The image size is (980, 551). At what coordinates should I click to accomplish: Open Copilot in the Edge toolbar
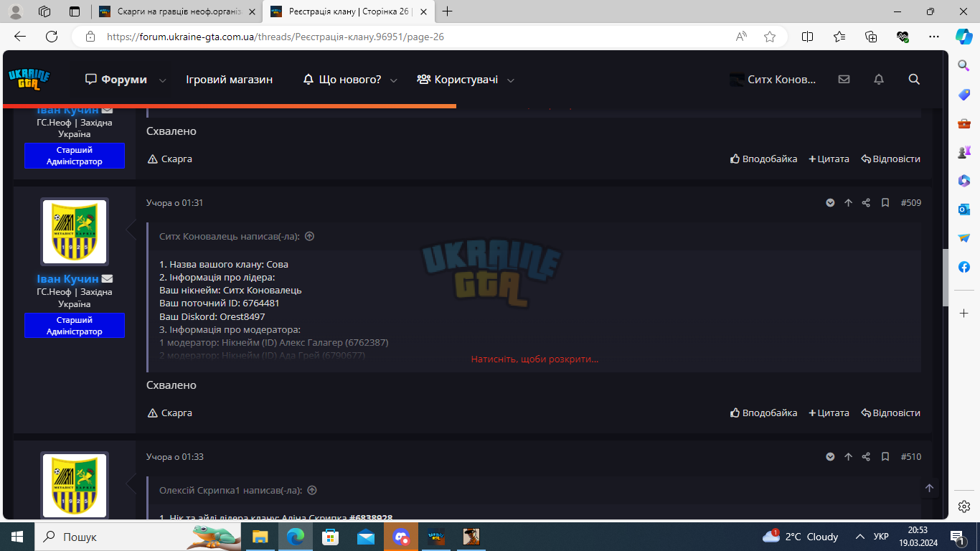963,37
